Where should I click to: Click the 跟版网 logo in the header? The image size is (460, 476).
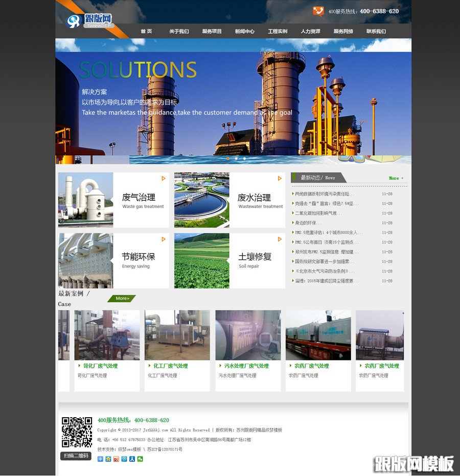tap(89, 21)
